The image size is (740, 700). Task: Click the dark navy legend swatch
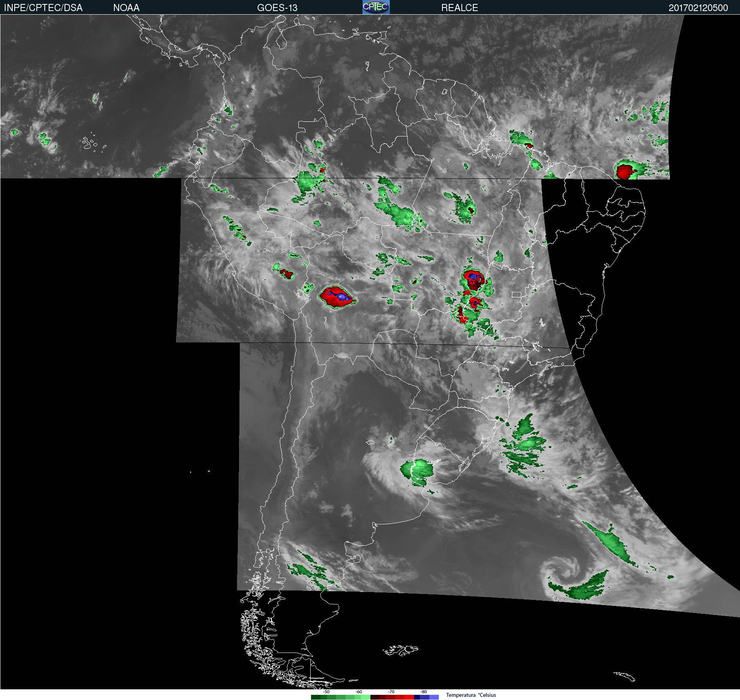pos(417,697)
